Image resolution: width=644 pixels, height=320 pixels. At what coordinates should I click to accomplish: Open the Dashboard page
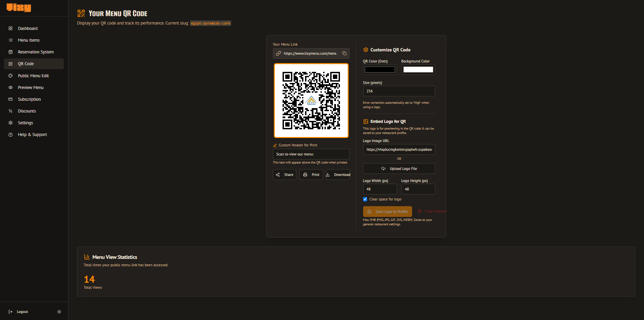[34, 29]
